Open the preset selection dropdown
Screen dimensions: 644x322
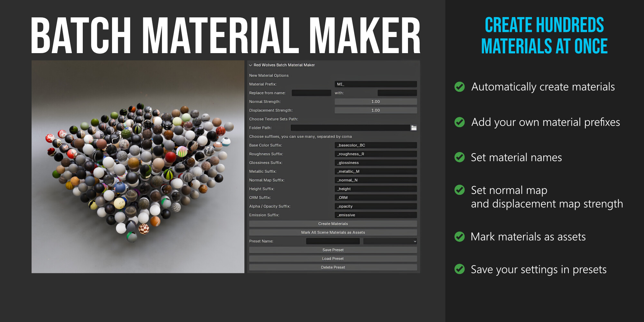pyautogui.click(x=390, y=241)
